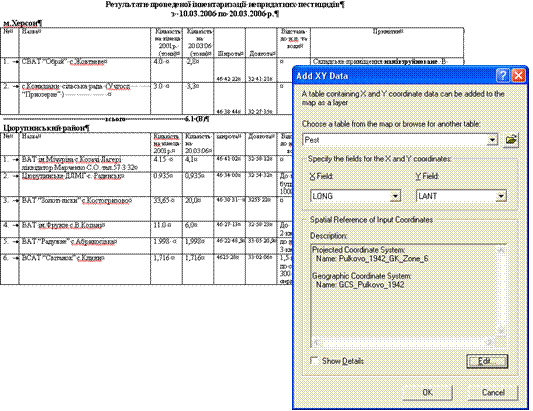The image size is (533, 411).
Task: Click the down arrow of Description scrollbar
Action: click(x=501, y=330)
